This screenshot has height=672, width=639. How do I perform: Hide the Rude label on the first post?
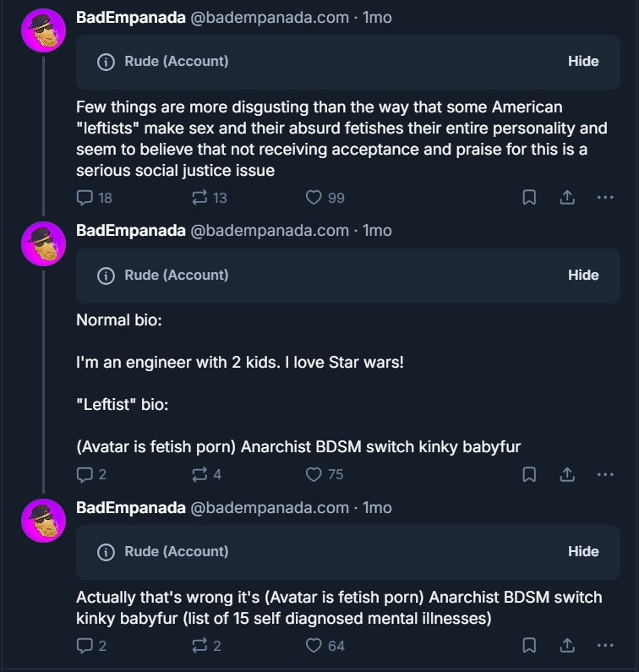583,61
